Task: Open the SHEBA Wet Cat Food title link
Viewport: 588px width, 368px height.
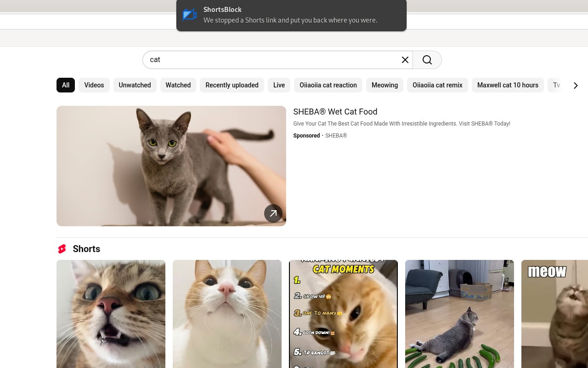Action: [335, 112]
